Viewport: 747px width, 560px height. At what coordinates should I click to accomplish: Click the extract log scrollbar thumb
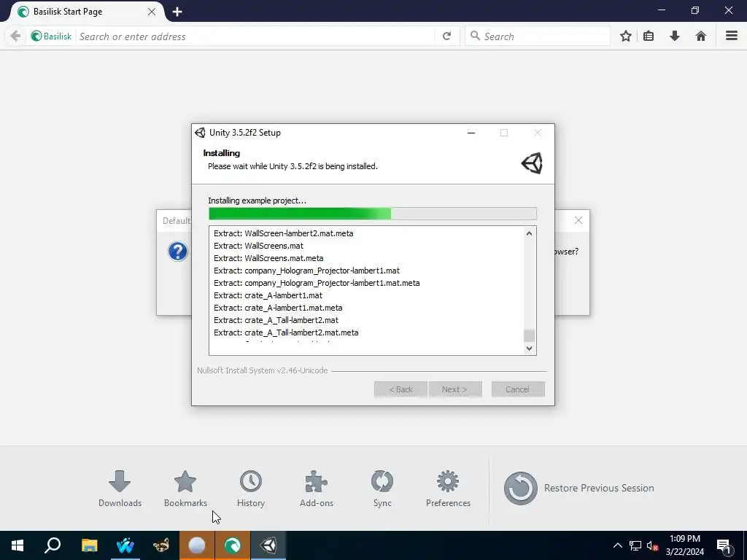pos(529,335)
